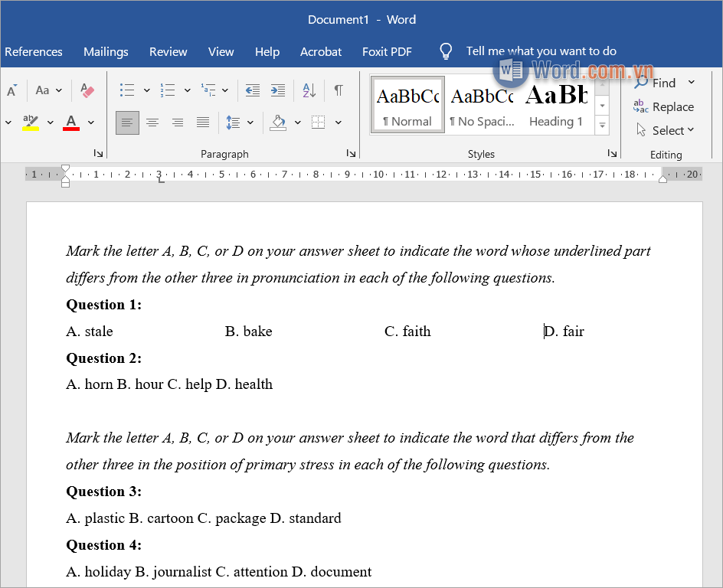
Task: Apply bullet list formatting
Action: (127, 90)
